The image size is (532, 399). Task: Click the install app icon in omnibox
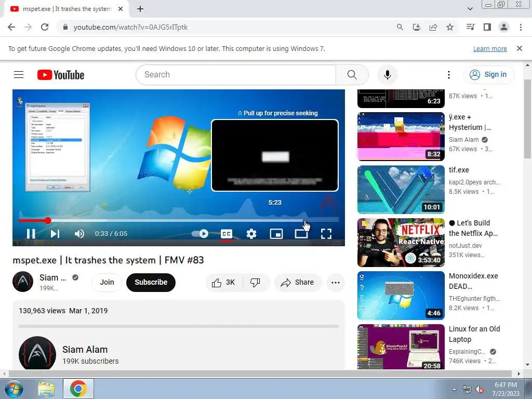[417, 27]
